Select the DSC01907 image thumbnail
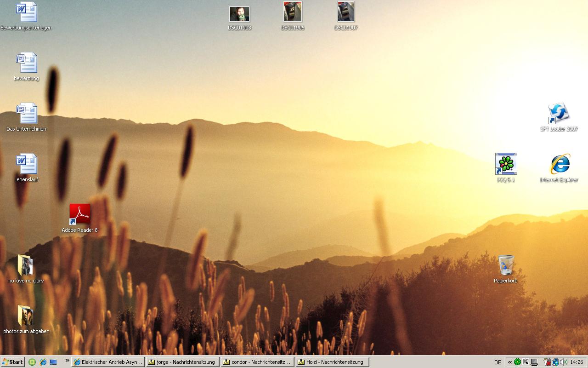This screenshot has width=588, height=368. (x=346, y=12)
